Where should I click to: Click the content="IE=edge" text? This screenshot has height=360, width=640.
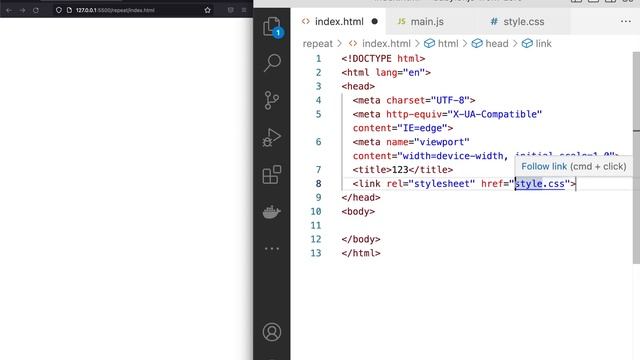[400, 128]
